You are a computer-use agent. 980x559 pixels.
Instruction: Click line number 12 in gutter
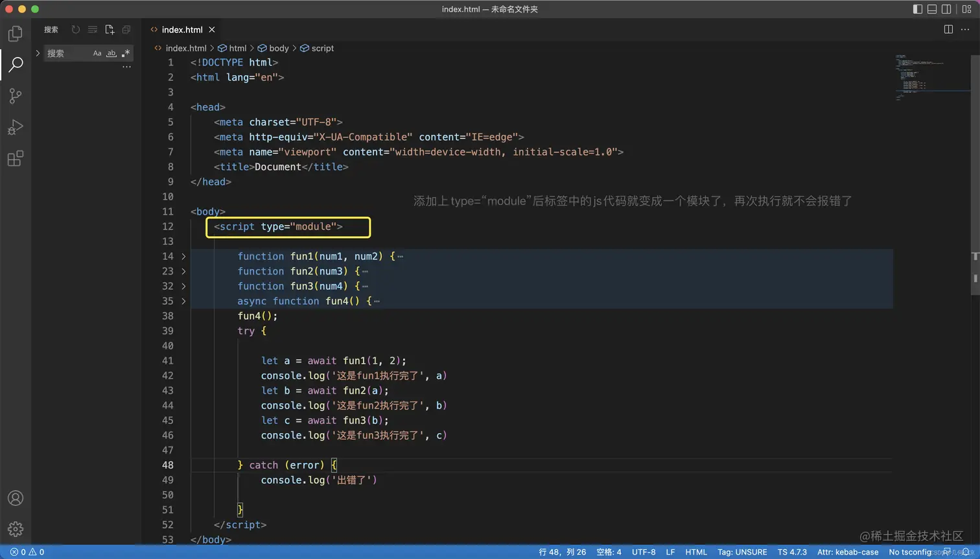[x=168, y=226]
